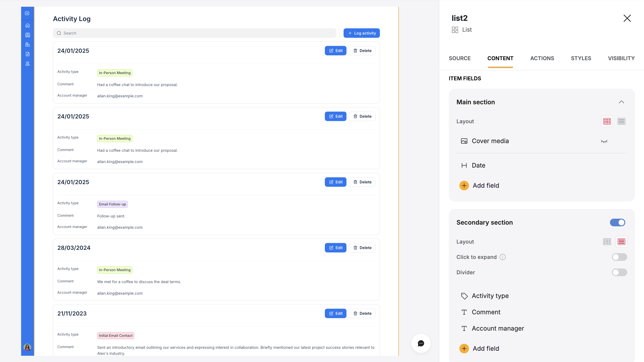
Task: Open the document icon in sidebar
Action: click(28, 54)
